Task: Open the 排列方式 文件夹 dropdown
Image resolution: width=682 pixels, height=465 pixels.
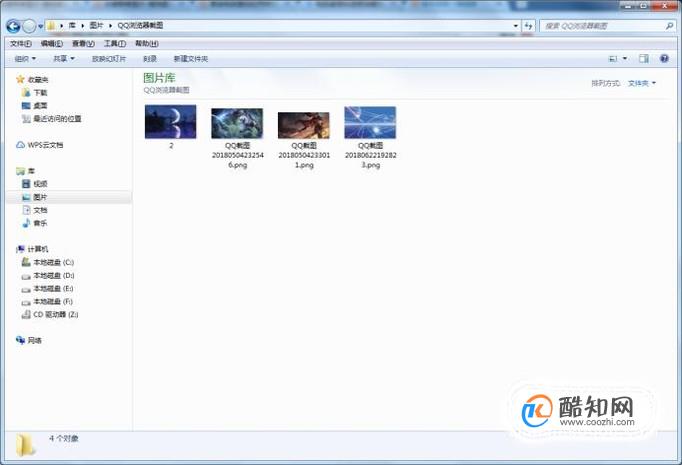Action: pos(642,83)
